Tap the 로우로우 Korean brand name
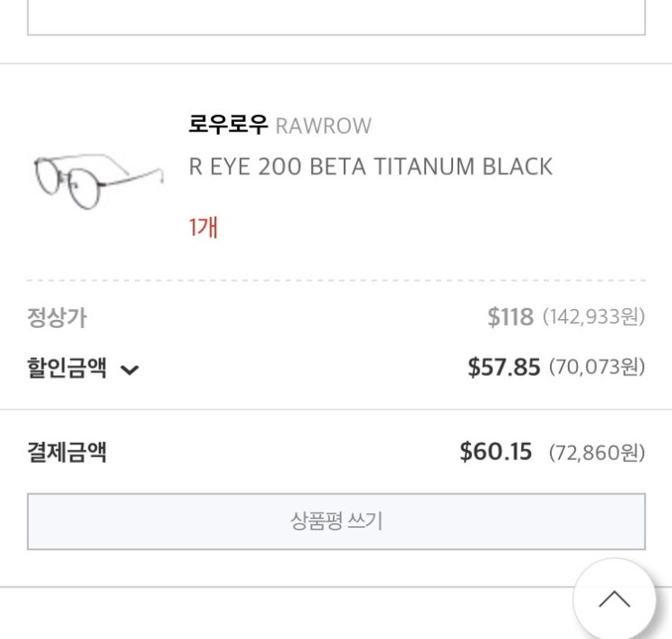 click(228, 125)
